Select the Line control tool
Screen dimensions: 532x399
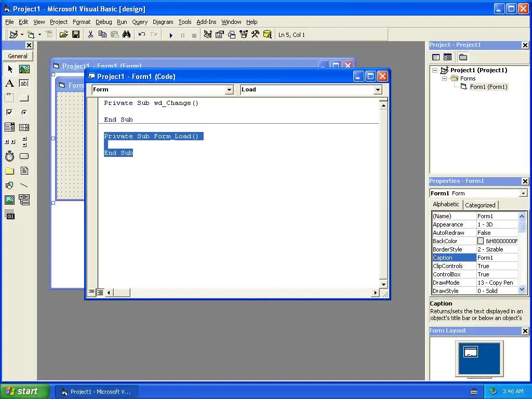click(x=24, y=185)
